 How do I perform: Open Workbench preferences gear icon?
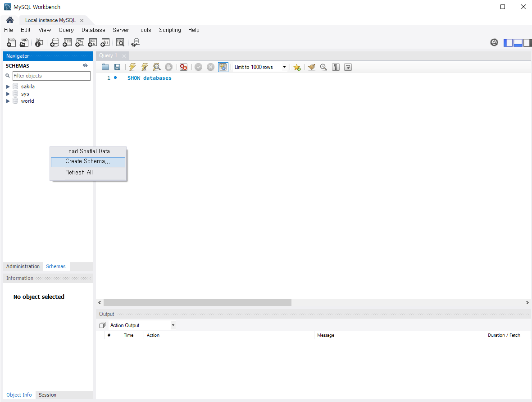pyautogui.click(x=494, y=42)
